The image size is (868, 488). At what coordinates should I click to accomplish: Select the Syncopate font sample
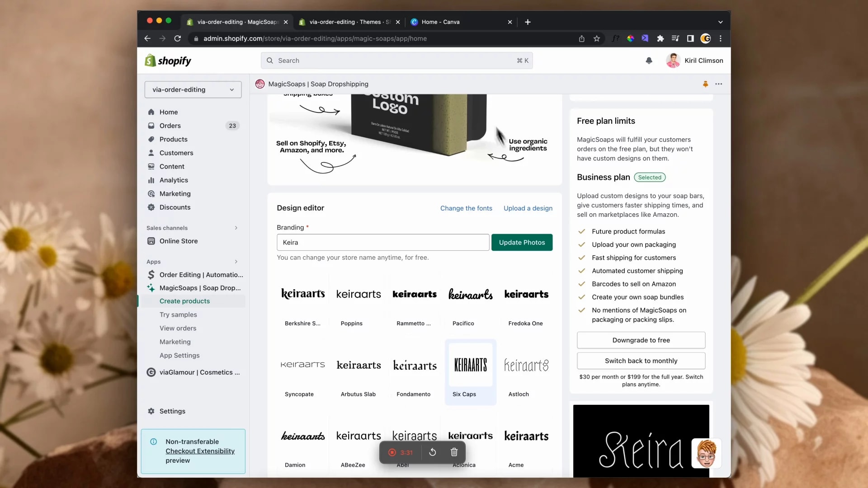tap(303, 372)
